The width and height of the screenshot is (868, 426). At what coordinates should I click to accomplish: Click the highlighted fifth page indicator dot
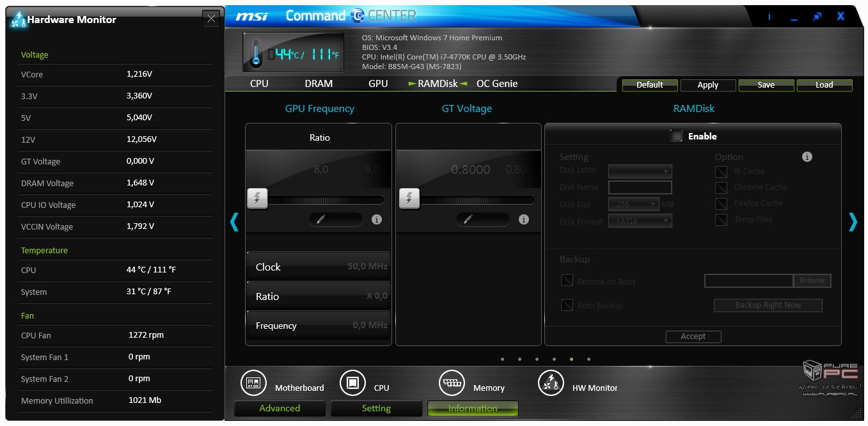[x=571, y=359]
